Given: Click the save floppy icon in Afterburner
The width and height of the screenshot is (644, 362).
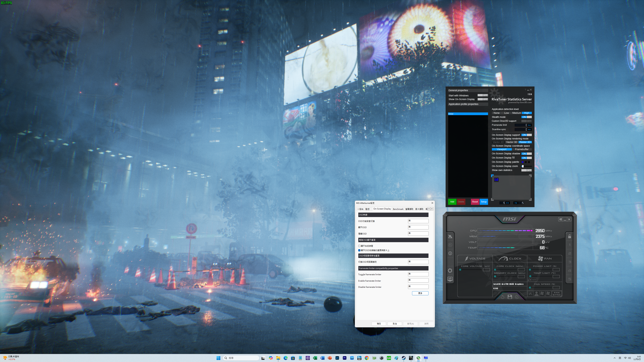Looking at the screenshot, I should pos(510,297).
